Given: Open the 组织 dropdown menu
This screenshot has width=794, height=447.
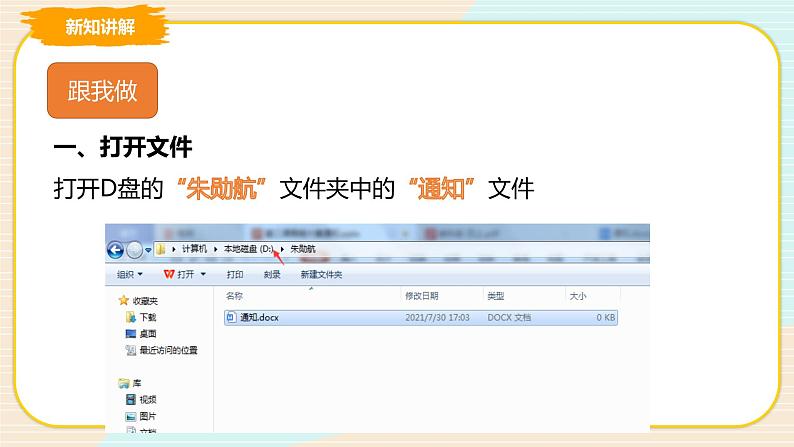Looking at the screenshot, I should coord(129,274).
